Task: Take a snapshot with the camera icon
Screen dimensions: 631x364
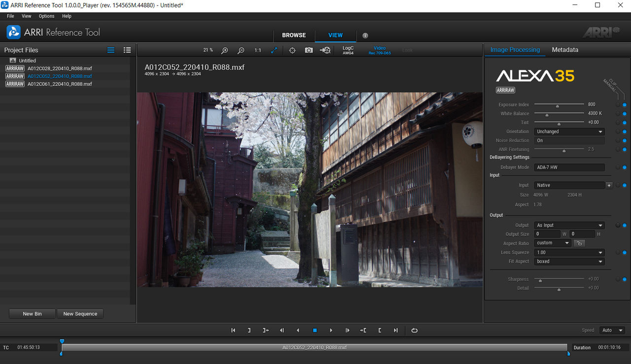Action: coord(309,50)
